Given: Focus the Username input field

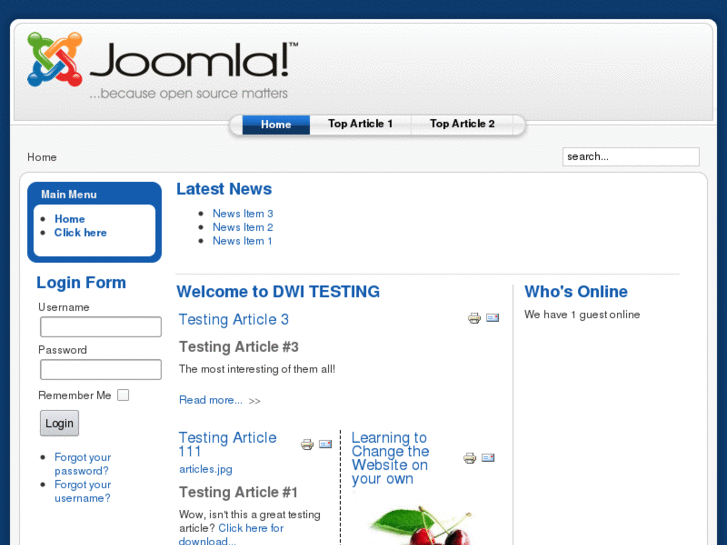Looking at the screenshot, I should (x=101, y=327).
